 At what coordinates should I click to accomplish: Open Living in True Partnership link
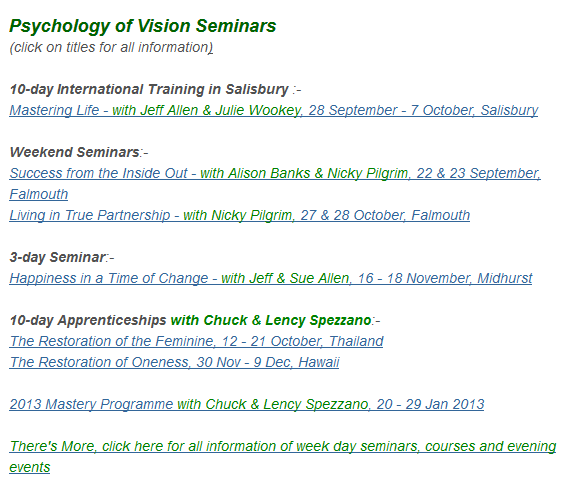[239, 215]
